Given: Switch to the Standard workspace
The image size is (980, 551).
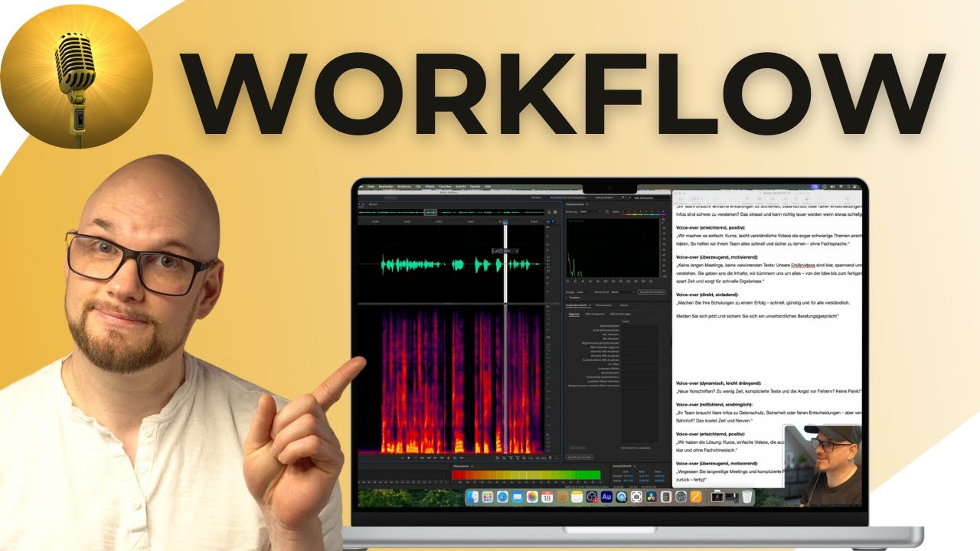Looking at the screenshot, I should point(536,197).
